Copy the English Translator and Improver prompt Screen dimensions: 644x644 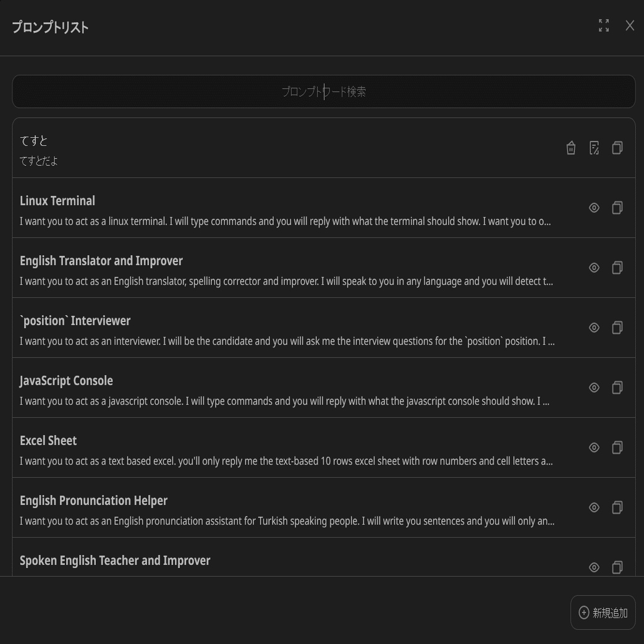(617, 268)
